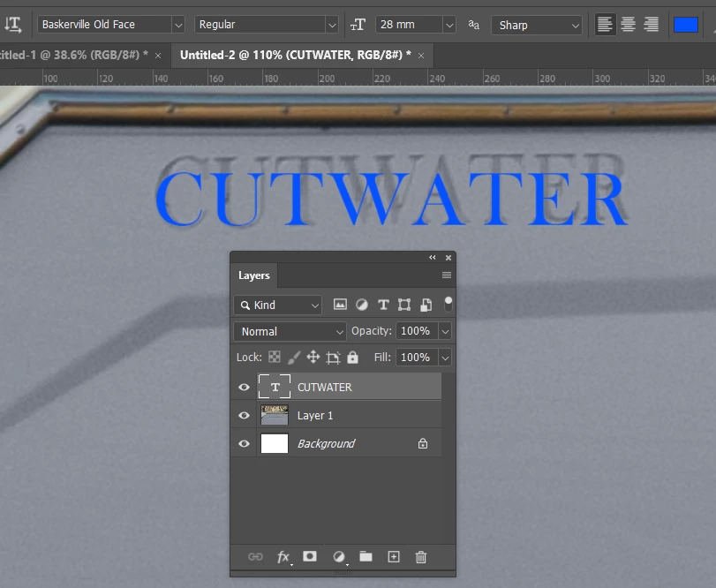Close the Layers panel

tap(448, 258)
